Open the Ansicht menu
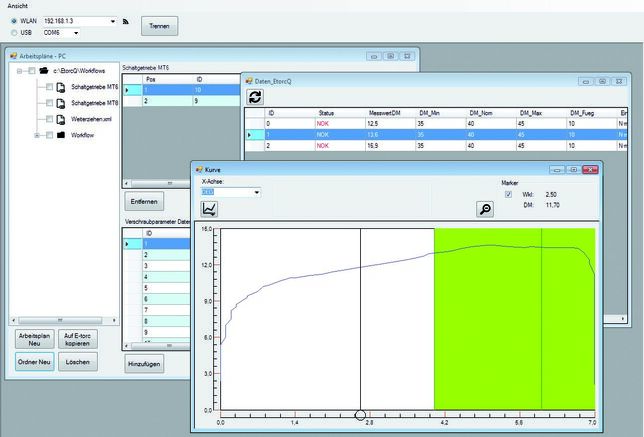 (20, 5)
